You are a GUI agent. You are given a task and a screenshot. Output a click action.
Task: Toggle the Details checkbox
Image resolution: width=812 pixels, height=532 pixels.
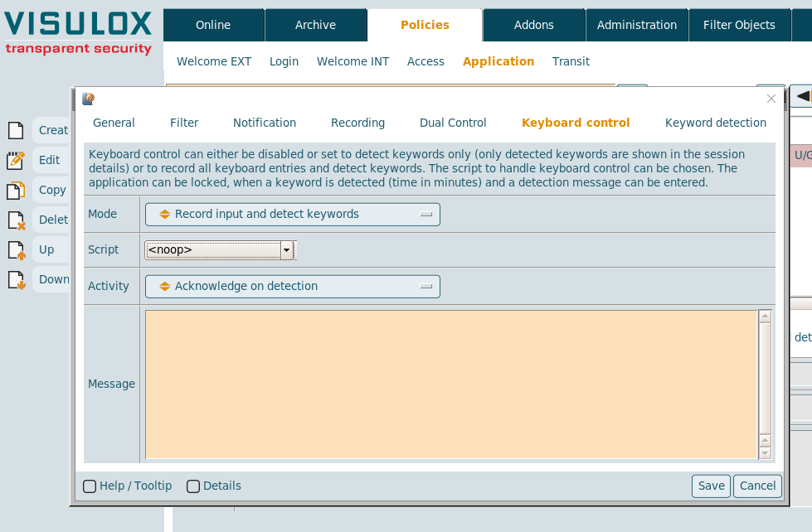point(193,486)
